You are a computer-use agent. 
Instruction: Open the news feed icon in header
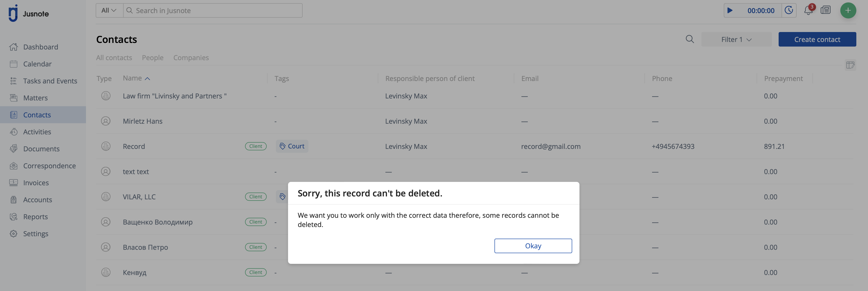(825, 10)
